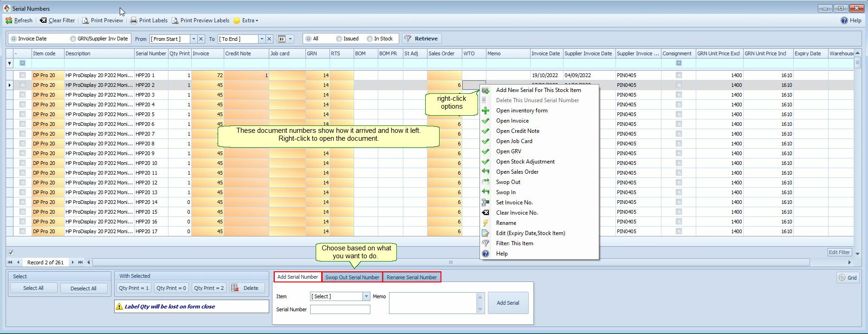Image resolution: width=868 pixels, height=334 pixels.
Task: Click the Clear Filter toolbar icon
Action: pyautogui.click(x=43, y=20)
